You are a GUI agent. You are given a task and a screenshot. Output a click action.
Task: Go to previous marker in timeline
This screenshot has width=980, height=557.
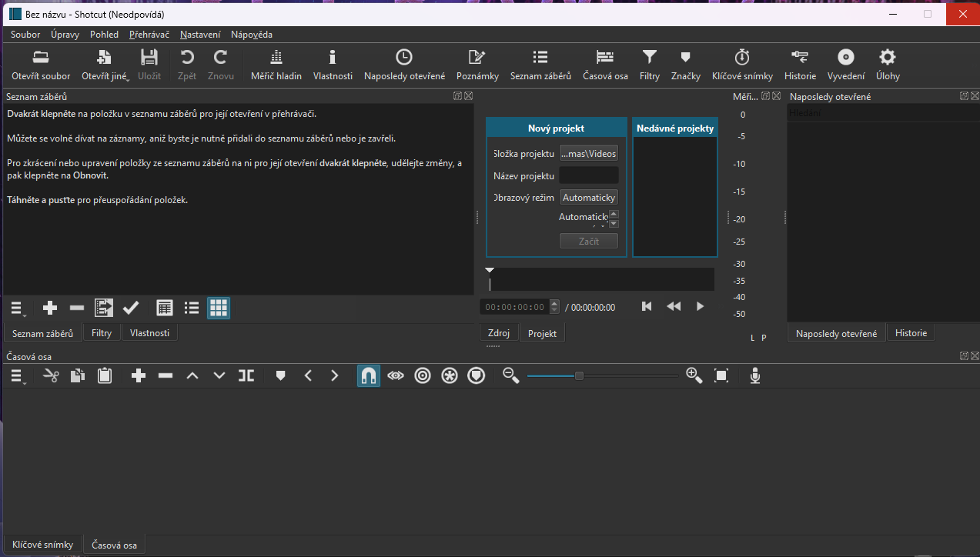(307, 375)
